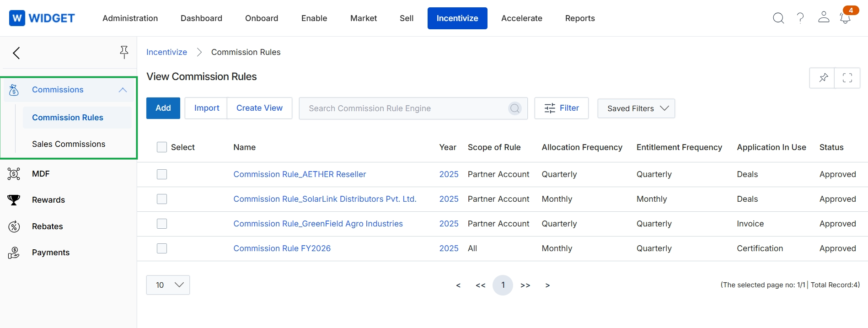Image resolution: width=868 pixels, height=328 pixels.
Task: Check the SolarLink Distributors rule checkbox
Action: pos(162,199)
